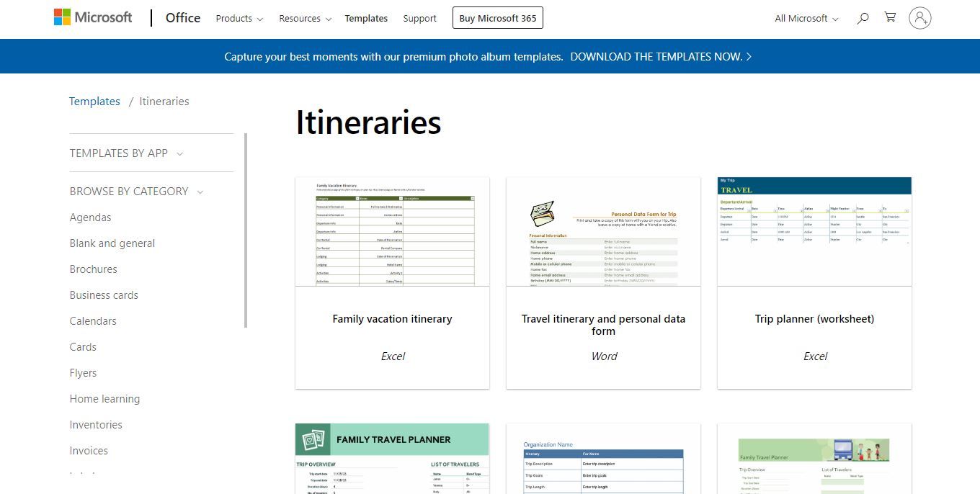Click the Excel label under Trip planner card

(x=815, y=356)
